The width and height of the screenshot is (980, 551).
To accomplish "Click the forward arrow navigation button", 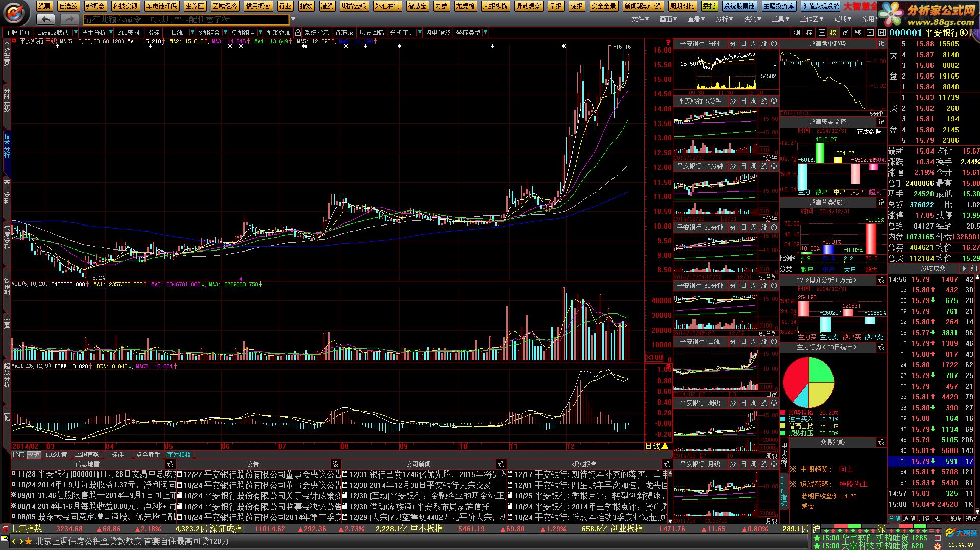I will coord(69,19).
